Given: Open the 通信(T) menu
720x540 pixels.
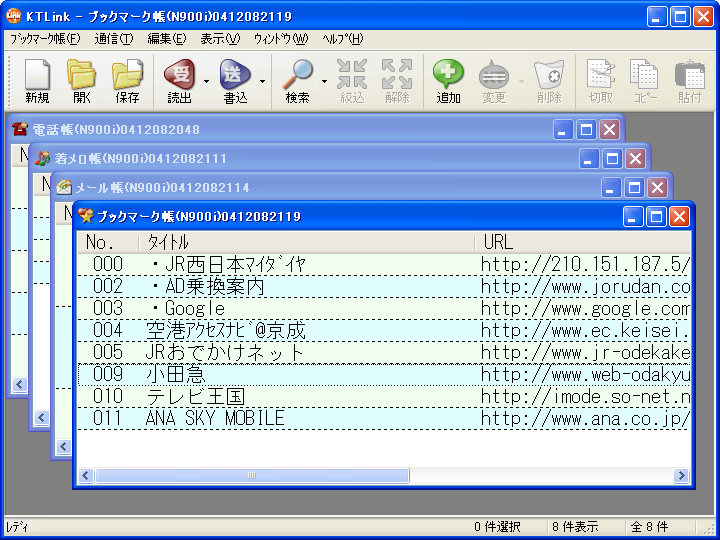Looking at the screenshot, I should click(114, 39).
